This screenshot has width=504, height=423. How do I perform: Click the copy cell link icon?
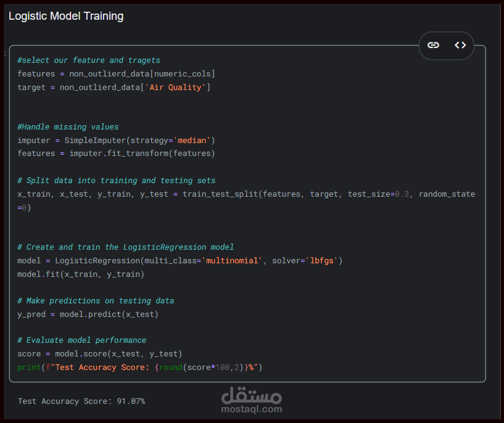pyautogui.click(x=433, y=45)
